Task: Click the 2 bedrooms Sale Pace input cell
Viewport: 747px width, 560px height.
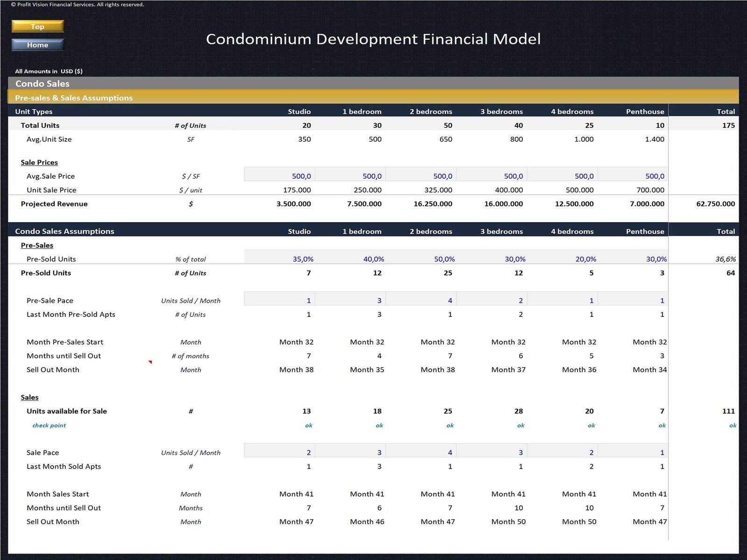Action: [421, 453]
